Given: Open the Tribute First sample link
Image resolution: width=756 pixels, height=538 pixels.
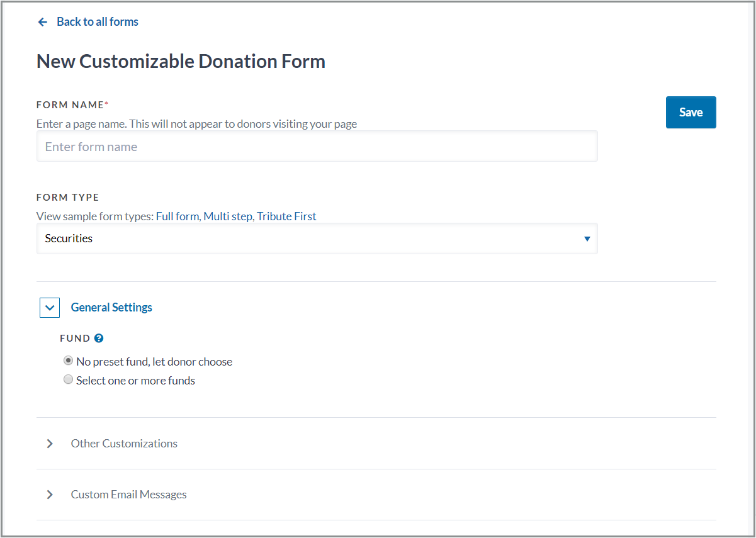Looking at the screenshot, I should point(286,216).
